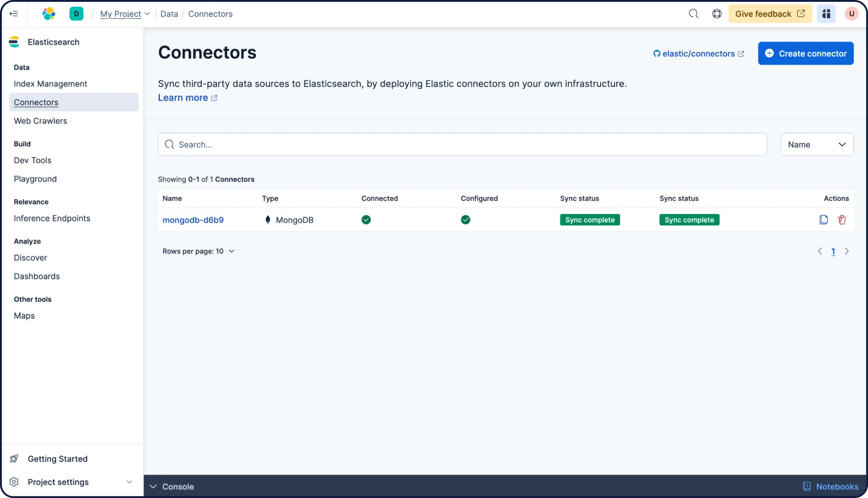Viewport: 868px width, 498px height.
Task: Focus the connectors Search field
Action: tap(462, 145)
